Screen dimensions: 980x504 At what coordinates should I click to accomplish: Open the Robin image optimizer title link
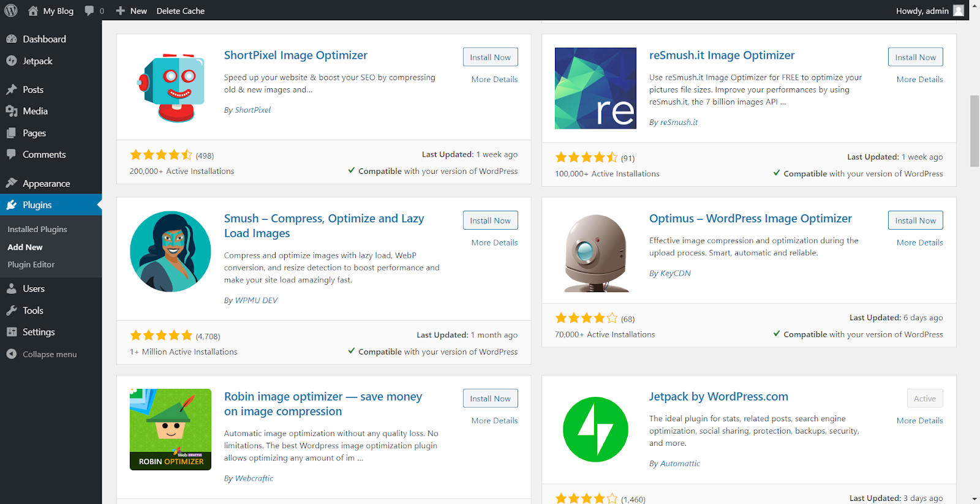[323, 404]
